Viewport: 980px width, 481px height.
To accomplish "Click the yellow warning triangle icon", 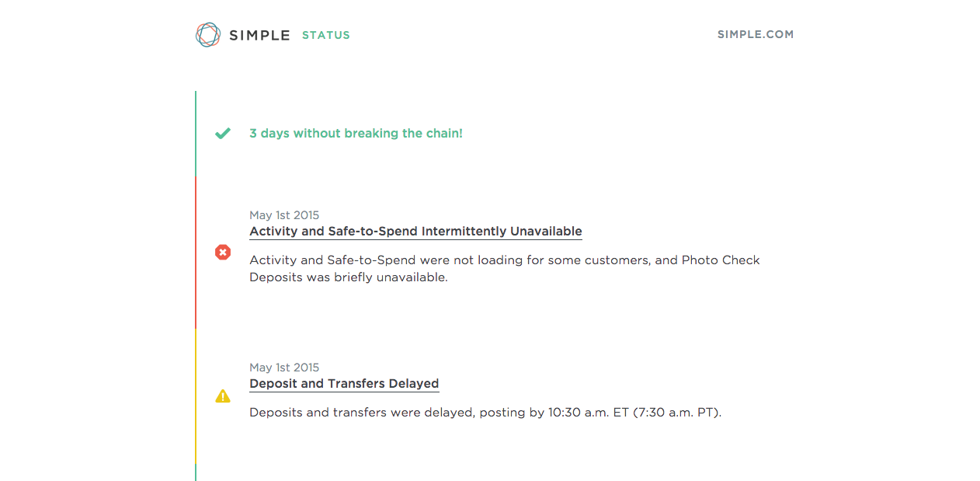I will tap(223, 396).
